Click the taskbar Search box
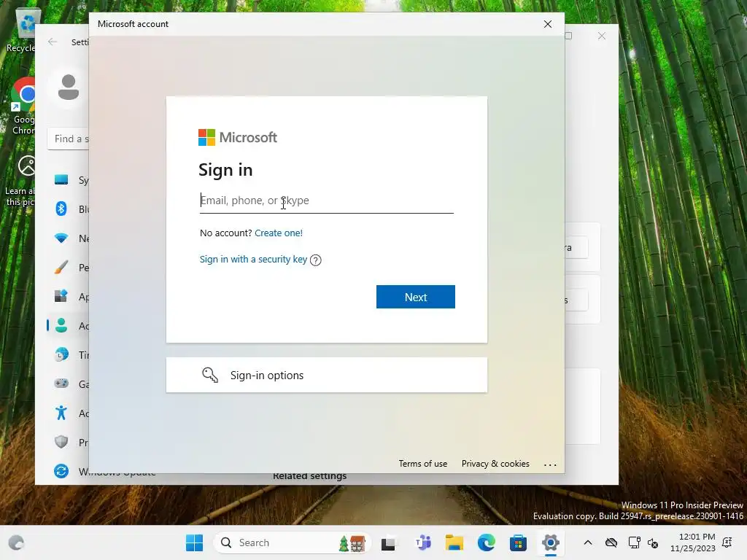This screenshot has height=560, width=747. 292,542
